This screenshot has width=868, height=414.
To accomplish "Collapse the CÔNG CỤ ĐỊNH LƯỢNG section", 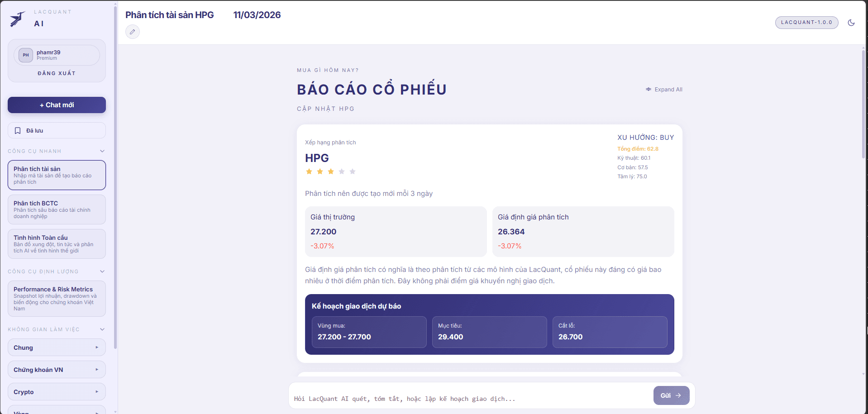I will point(102,271).
